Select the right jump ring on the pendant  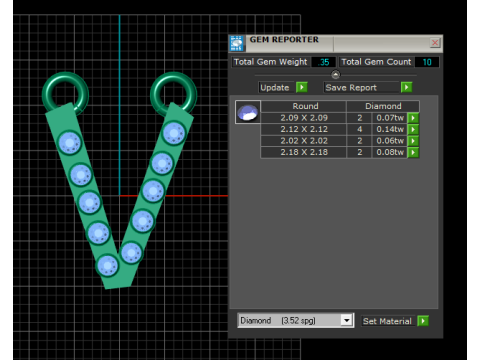173,94
